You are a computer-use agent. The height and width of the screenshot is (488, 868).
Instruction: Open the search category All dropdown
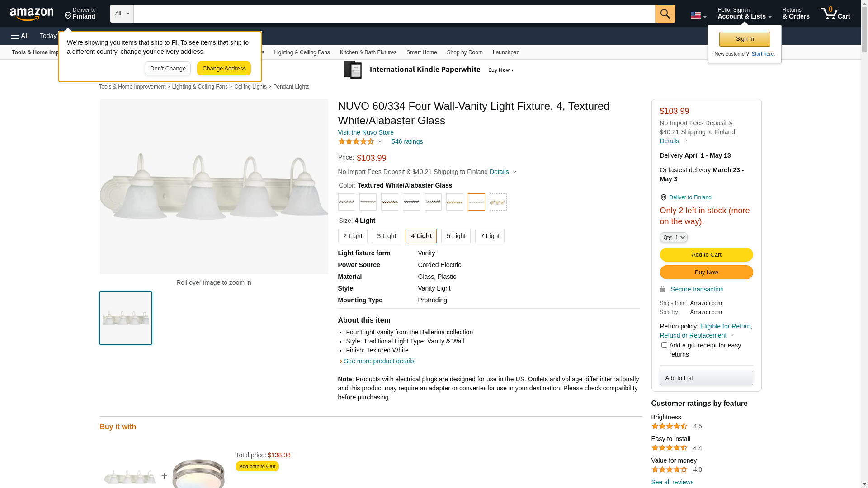coord(122,14)
